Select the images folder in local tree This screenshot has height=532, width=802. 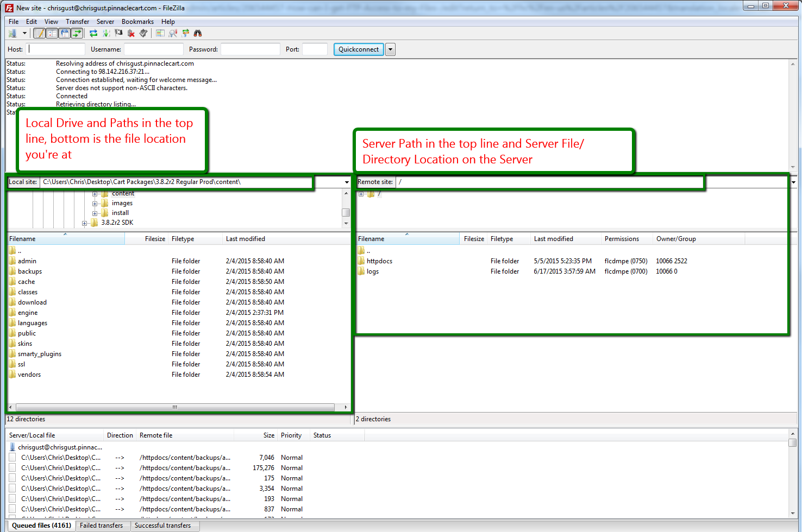[x=122, y=204]
